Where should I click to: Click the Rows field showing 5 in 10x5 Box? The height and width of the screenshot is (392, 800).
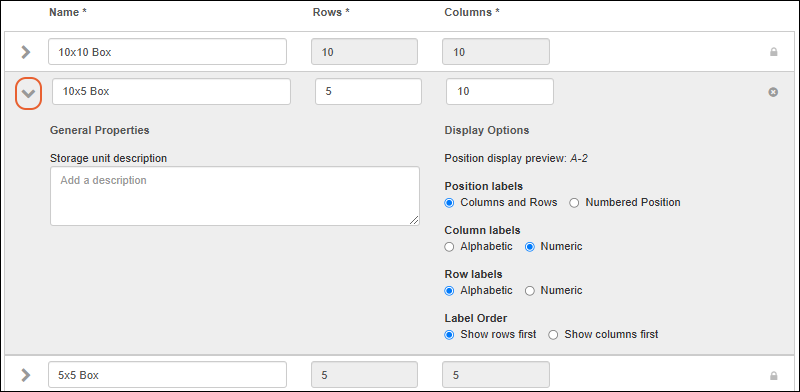(368, 92)
